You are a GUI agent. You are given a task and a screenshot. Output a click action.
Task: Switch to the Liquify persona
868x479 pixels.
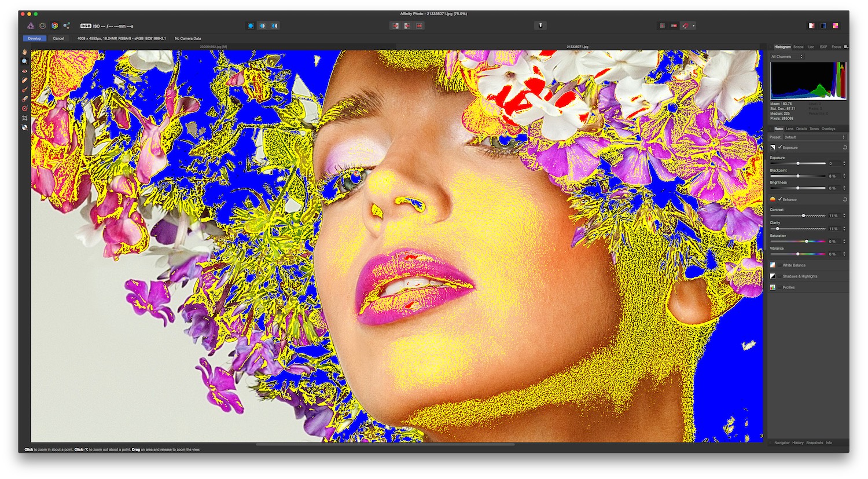click(42, 25)
